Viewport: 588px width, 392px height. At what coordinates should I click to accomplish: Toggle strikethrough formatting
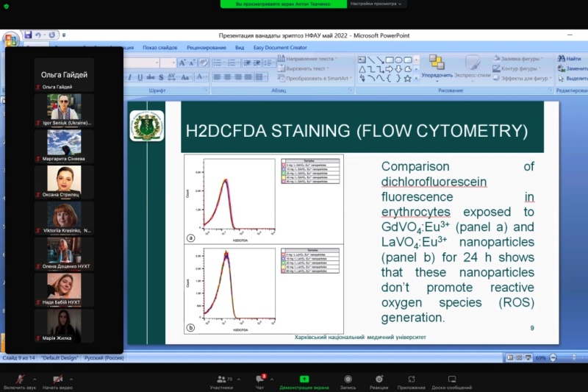[x=151, y=77]
